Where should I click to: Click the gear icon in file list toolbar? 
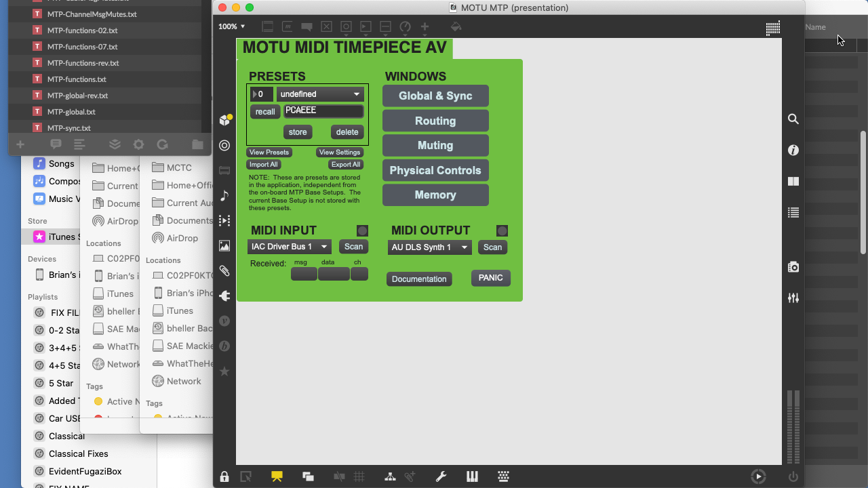coord(138,144)
